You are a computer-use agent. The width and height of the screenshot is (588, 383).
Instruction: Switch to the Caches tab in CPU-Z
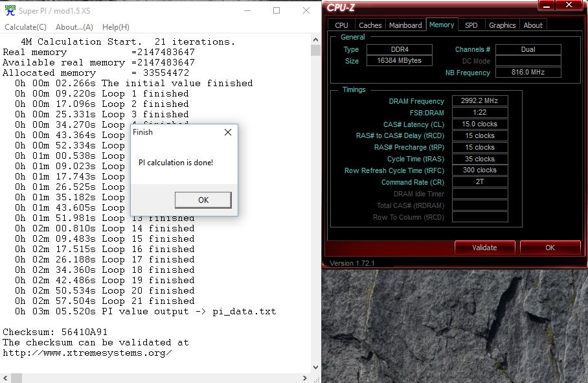370,25
